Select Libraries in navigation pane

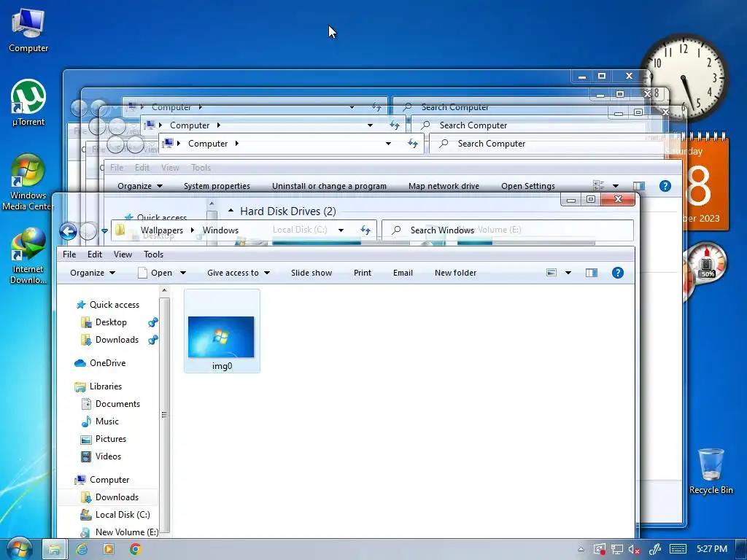[105, 386]
